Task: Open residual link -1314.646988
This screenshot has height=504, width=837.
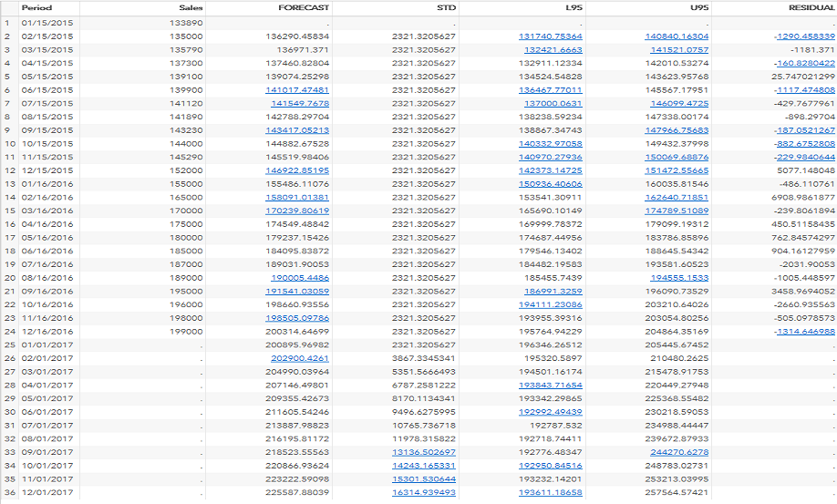Action: click(x=804, y=331)
